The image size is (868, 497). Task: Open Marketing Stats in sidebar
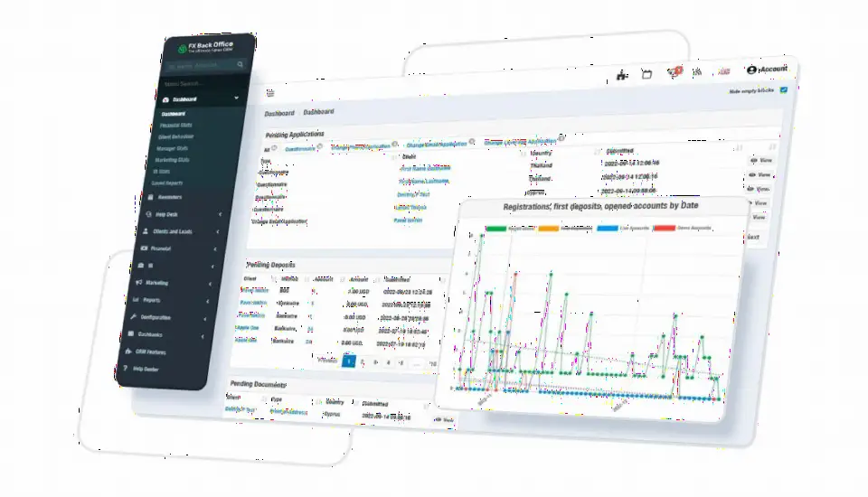coord(172,160)
